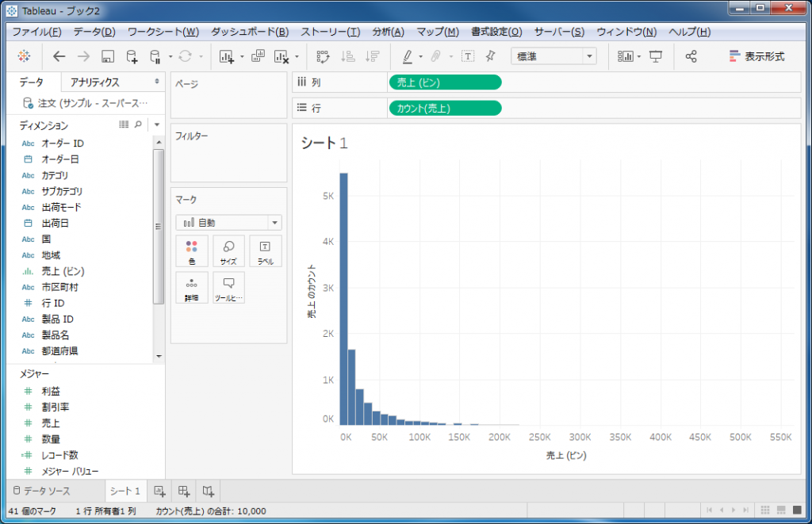This screenshot has width=812, height=524.
Task: Click the ツールヒント button on the Marks card
Action: point(229,288)
